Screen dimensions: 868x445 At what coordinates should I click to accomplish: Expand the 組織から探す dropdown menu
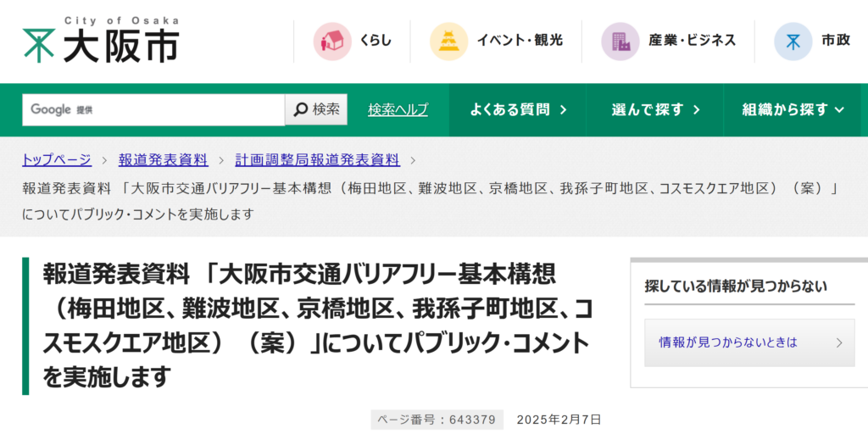click(793, 109)
